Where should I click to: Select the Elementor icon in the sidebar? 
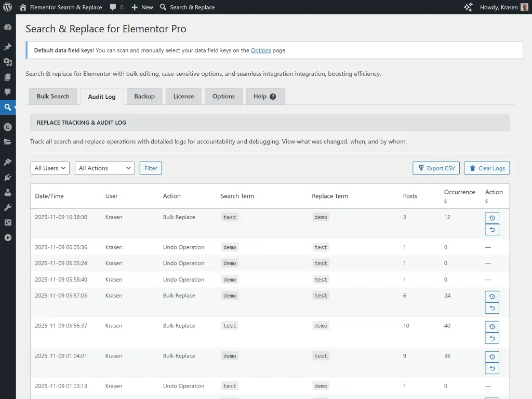coord(7,127)
